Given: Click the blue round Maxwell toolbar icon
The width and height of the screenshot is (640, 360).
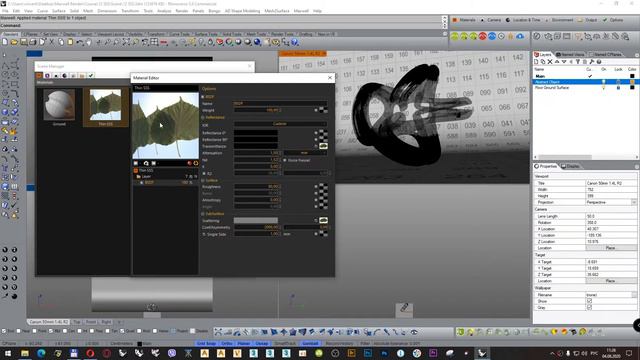Looking at the screenshot, I should 492,36.
